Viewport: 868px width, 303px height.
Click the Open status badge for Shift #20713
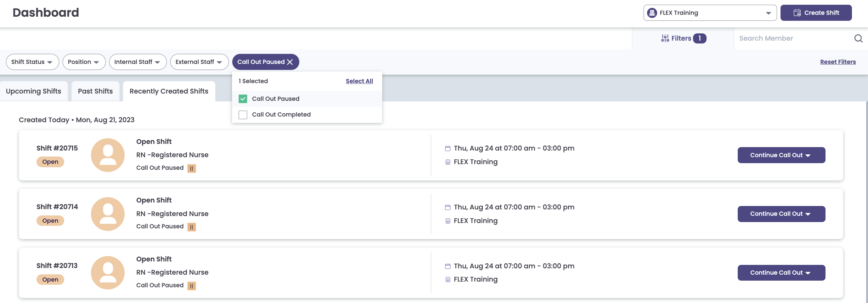tap(50, 279)
